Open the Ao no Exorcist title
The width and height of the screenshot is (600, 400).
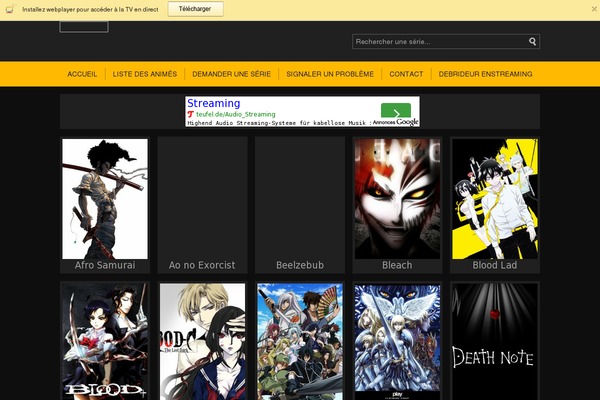[202, 265]
